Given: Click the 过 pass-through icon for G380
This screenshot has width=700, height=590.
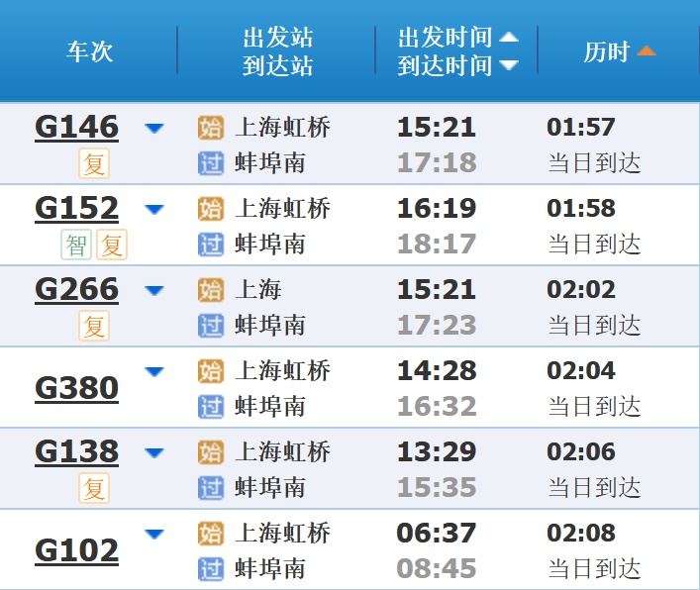Looking at the screenshot, I should [x=211, y=406].
